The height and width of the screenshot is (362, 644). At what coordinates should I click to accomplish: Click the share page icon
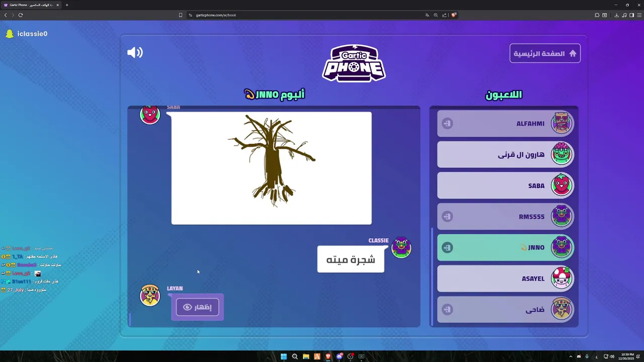pos(444,15)
